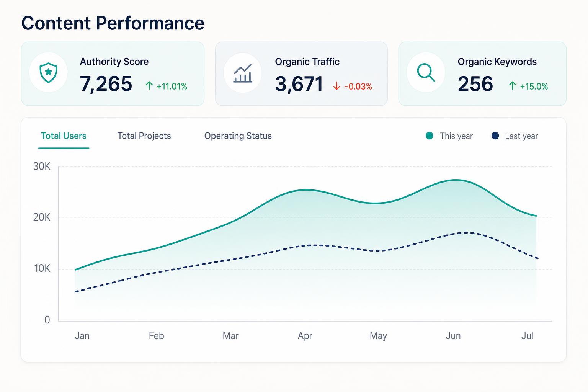The height and width of the screenshot is (392, 588).
Task: Click the This year legend label
Action: (x=456, y=136)
